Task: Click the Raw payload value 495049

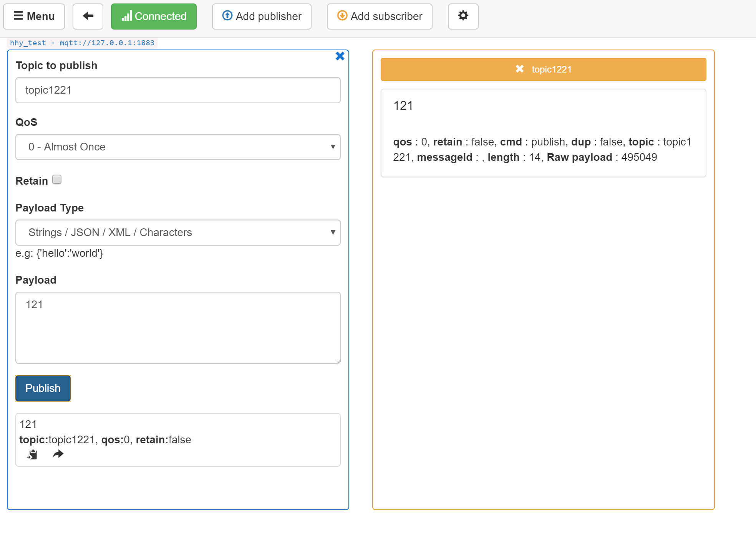Action: 639,157
